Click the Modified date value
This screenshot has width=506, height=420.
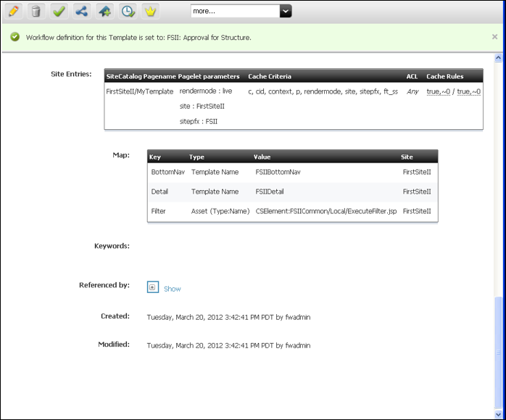point(228,345)
